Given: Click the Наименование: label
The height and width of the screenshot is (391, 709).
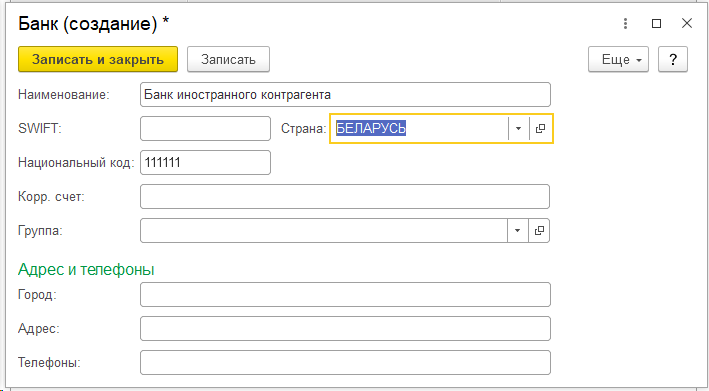Looking at the screenshot, I should 64,94.
